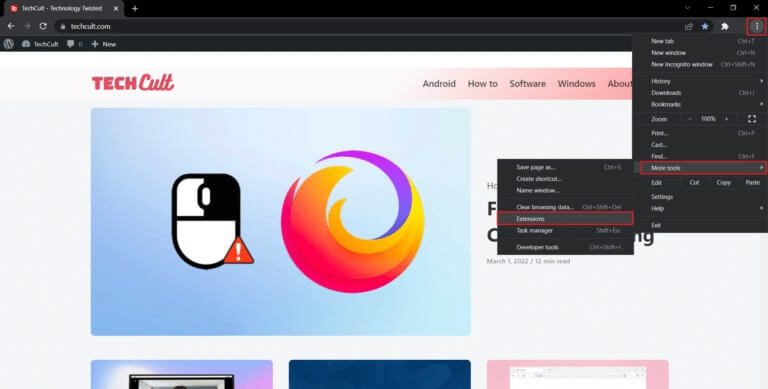Click the padlock site info icon

(62, 26)
